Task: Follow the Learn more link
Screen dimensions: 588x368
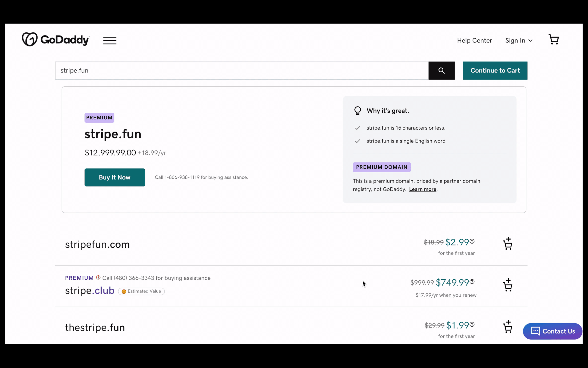Action: [x=422, y=189]
